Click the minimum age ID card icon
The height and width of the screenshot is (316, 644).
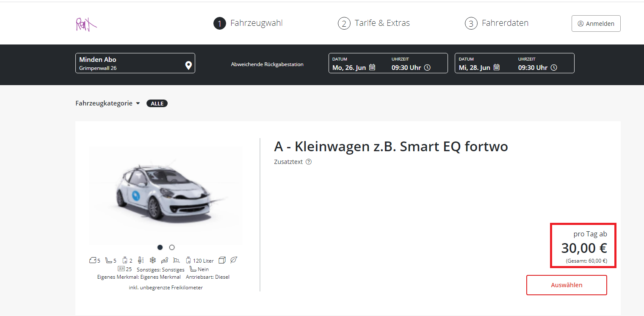121,269
